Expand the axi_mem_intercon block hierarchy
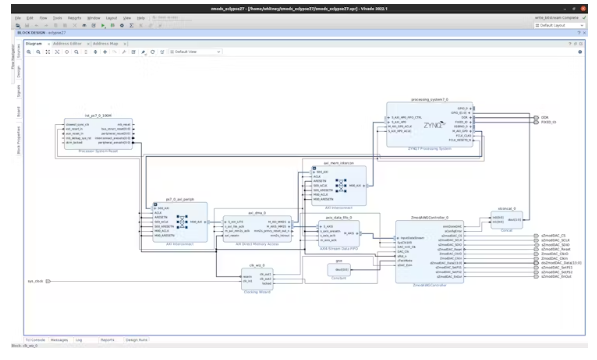The image size is (597, 360). tap(314, 168)
